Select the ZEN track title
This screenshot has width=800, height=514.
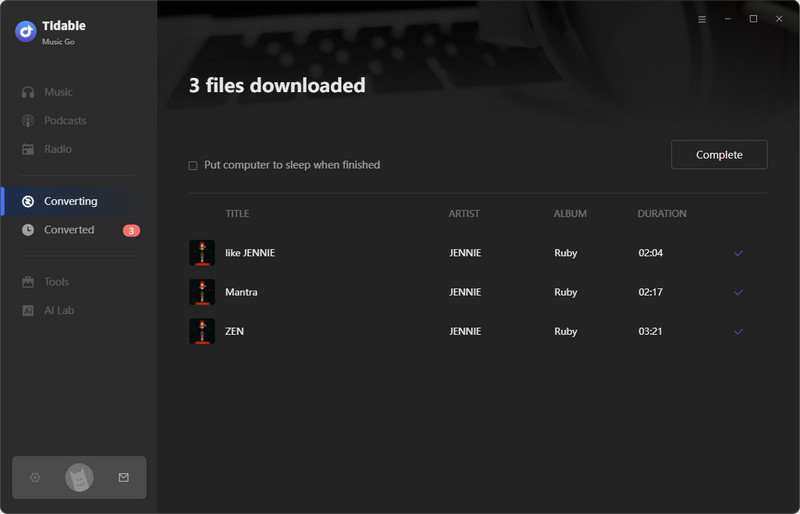[x=234, y=331]
